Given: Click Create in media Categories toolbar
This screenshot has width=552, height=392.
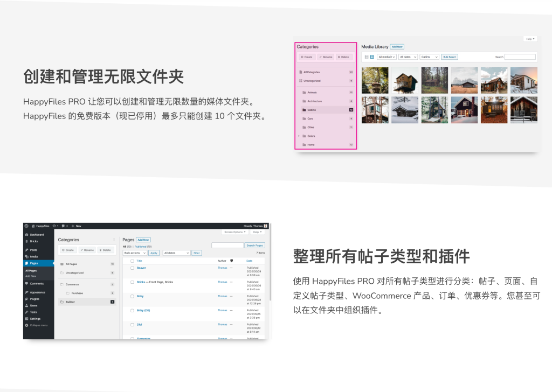Looking at the screenshot, I should point(307,57).
